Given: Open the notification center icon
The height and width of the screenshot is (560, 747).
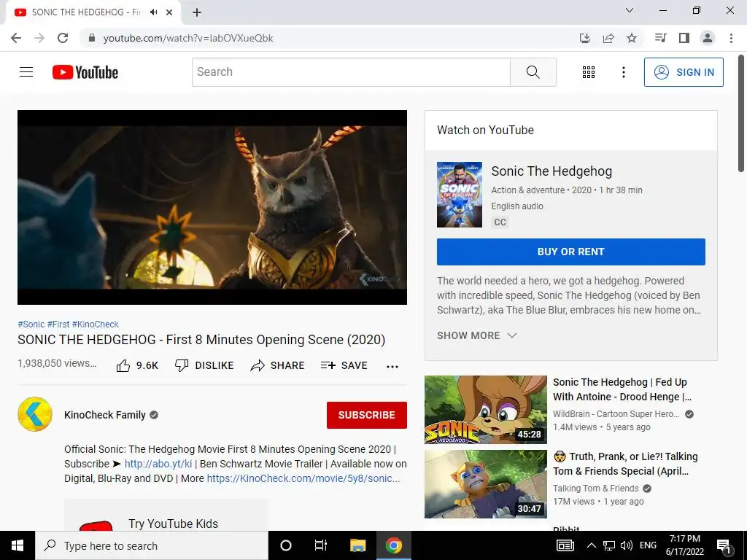Looking at the screenshot, I should 724,546.
